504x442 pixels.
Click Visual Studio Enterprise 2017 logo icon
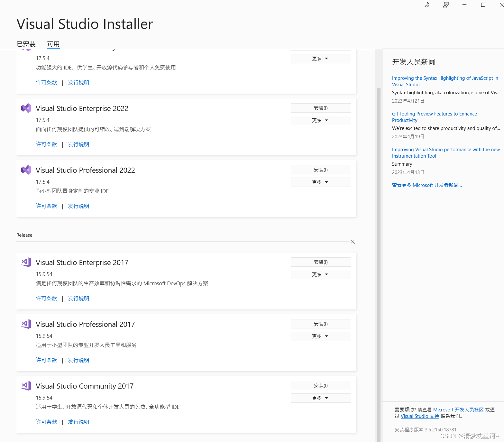26,262
